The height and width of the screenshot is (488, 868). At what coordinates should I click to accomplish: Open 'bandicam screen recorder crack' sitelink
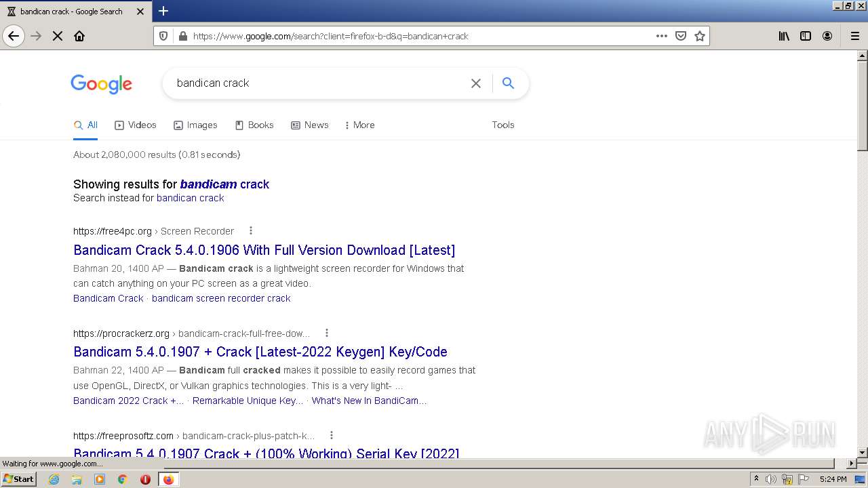pos(221,298)
